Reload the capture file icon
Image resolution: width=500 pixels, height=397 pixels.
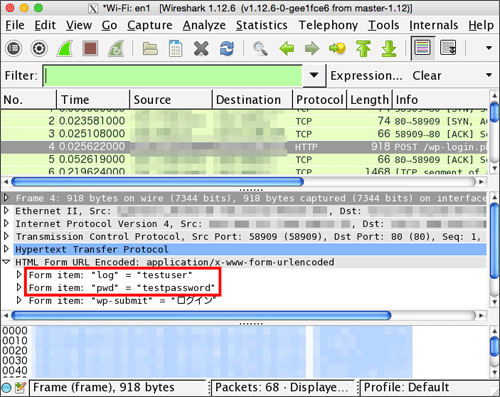tap(227, 49)
